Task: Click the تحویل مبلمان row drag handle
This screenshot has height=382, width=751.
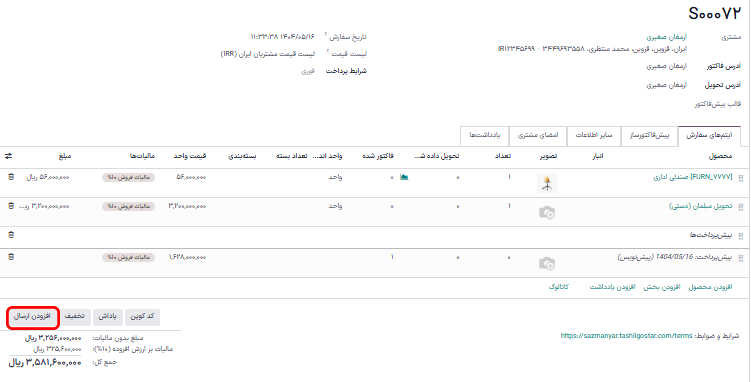Action: (740, 207)
